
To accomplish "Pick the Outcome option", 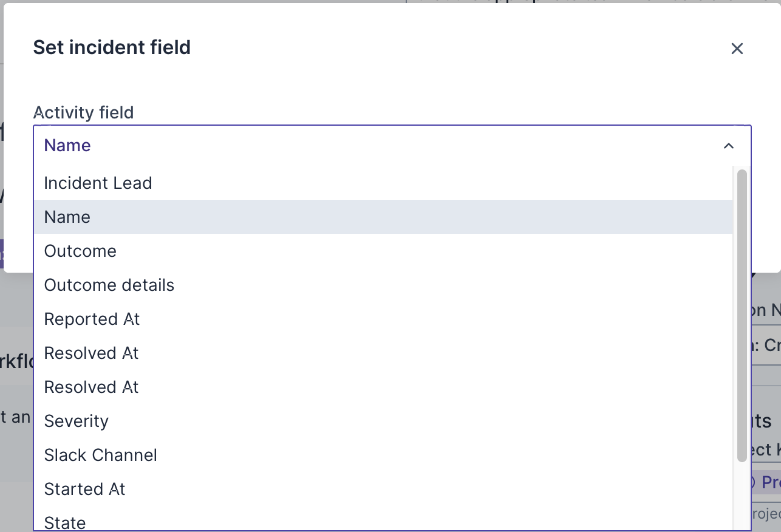I will click(80, 251).
